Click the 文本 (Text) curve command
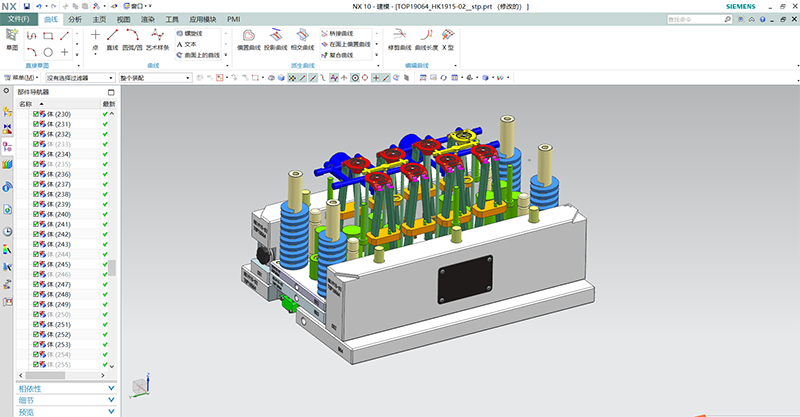This screenshot has height=417, width=800. click(x=187, y=44)
